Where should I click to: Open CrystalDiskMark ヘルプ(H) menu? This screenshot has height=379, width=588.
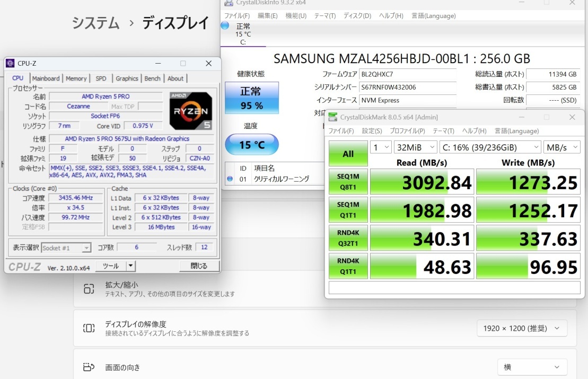point(475,131)
